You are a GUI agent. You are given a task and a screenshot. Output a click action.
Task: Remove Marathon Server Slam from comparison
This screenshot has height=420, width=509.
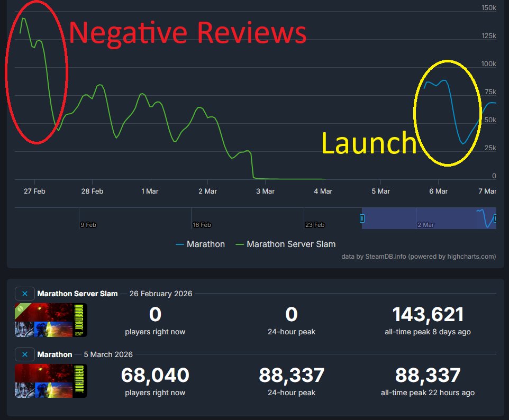(x=25, y=294)
